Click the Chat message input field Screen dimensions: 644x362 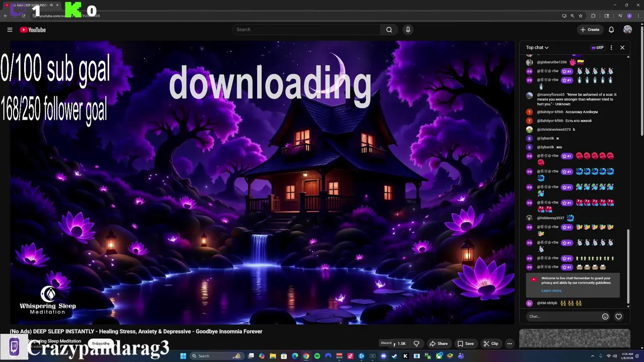(x=563, y=316)
